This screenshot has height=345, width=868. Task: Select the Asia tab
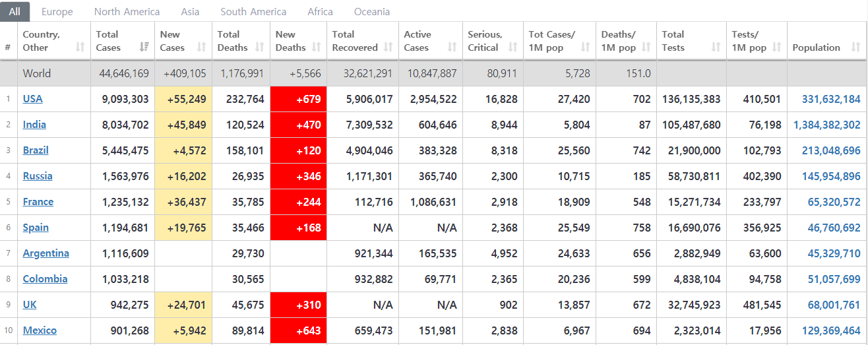tap(190, 12)
